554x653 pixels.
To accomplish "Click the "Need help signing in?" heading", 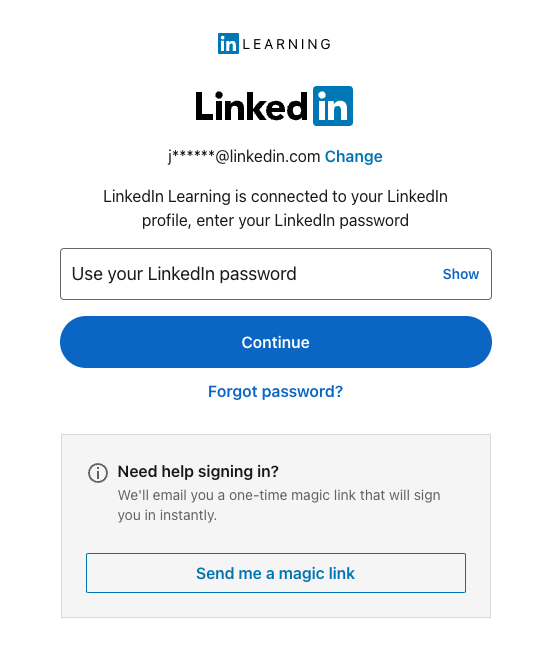I will coord(198,471).
